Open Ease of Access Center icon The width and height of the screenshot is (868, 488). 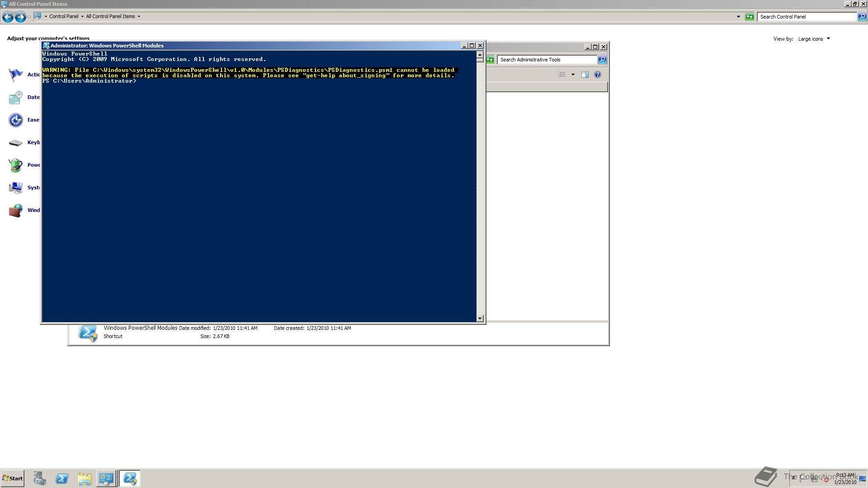(x=16, y=120)
